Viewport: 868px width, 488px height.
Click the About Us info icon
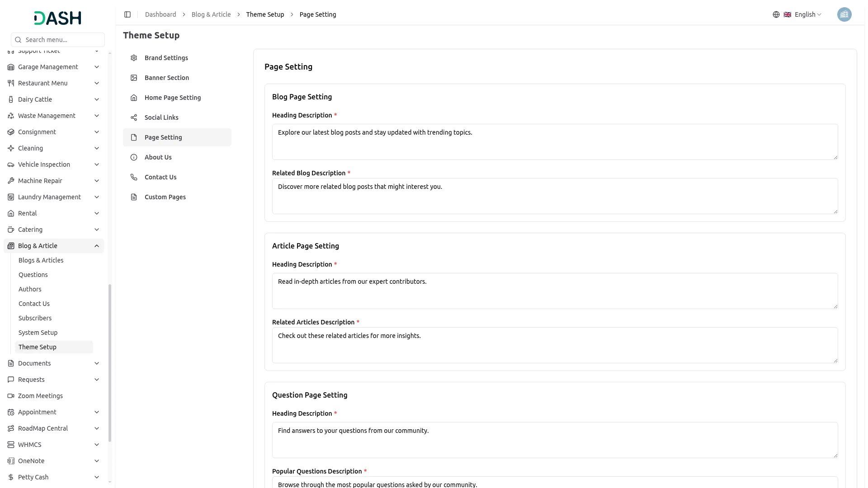(x=134, y=157)
